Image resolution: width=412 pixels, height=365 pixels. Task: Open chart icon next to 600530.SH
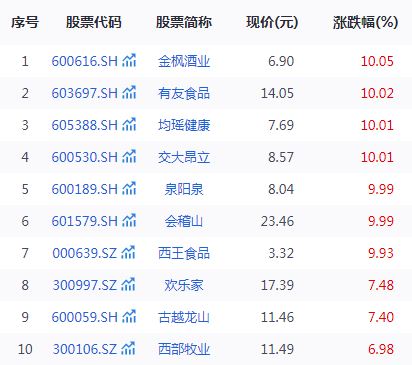129,157
